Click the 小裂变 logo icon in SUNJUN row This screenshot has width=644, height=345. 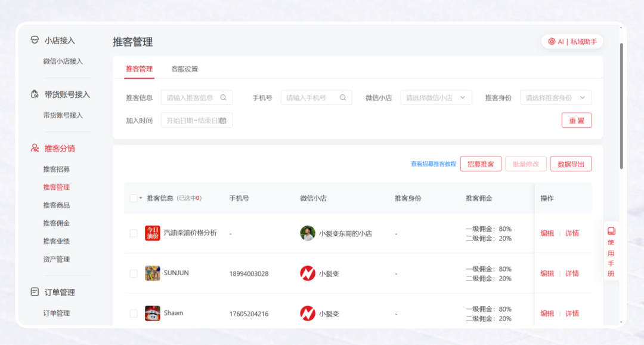pos(308,273)
